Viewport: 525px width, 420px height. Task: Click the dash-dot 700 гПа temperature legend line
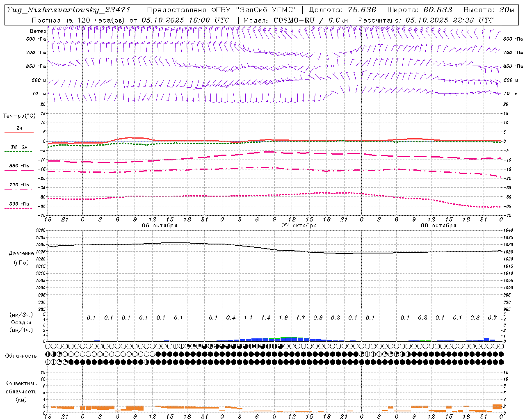coord(19,189)
